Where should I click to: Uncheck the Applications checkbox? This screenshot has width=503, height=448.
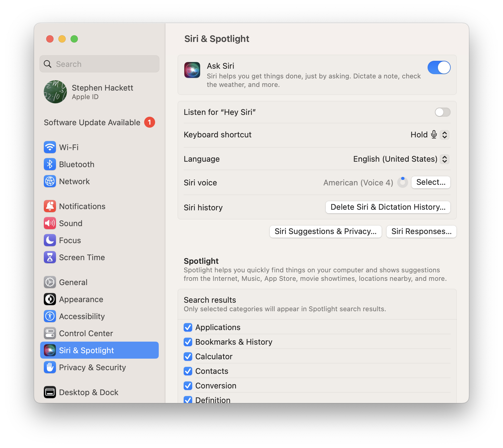(188, 327)
